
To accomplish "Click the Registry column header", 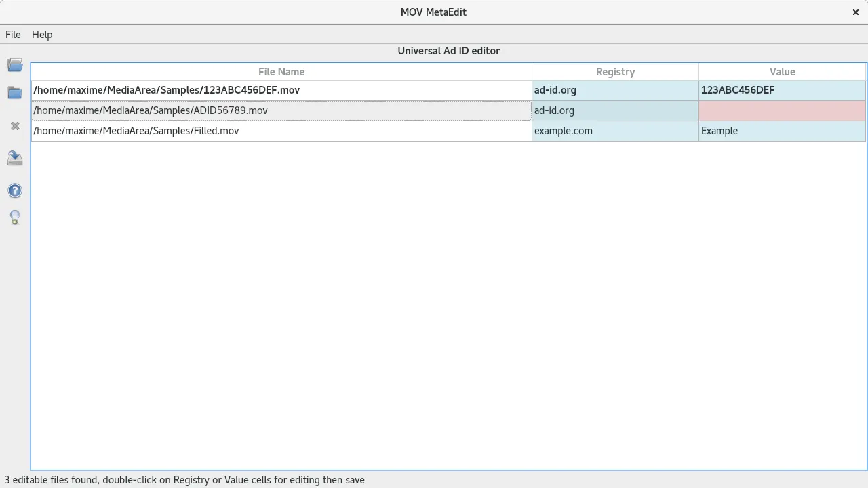I will (615, 72).
